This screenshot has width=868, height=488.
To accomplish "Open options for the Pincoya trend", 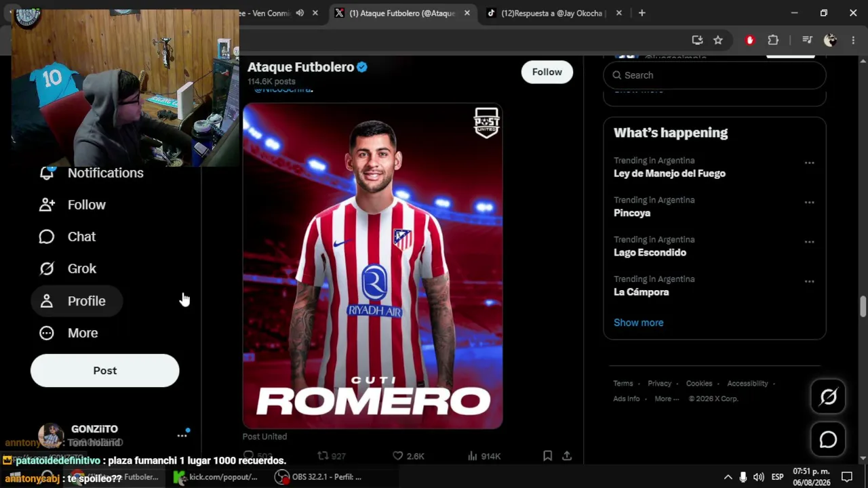I will click(x=809, y=202).
